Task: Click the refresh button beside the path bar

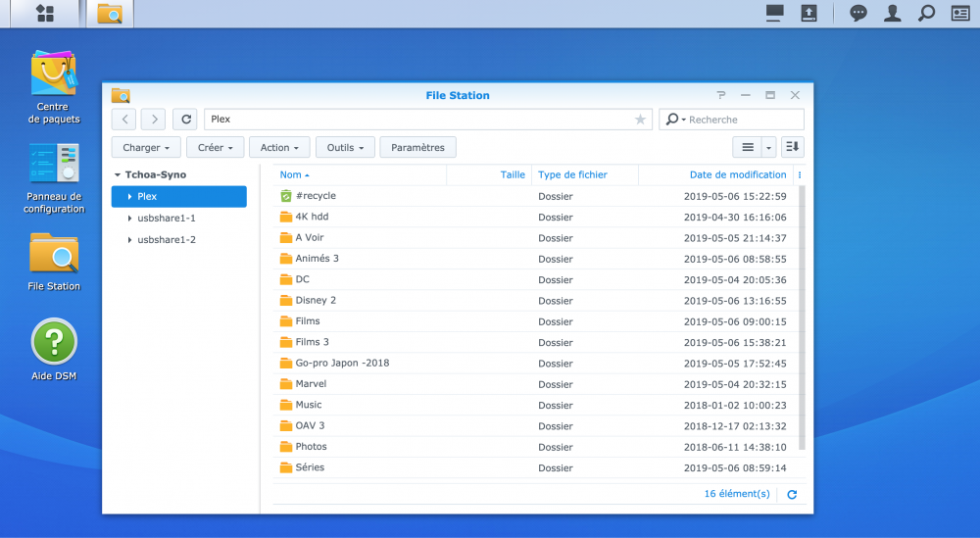Action: pos(184,120)
